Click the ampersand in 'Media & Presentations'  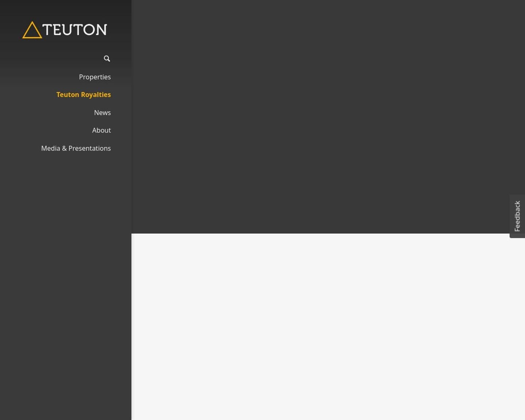(64, 148)
